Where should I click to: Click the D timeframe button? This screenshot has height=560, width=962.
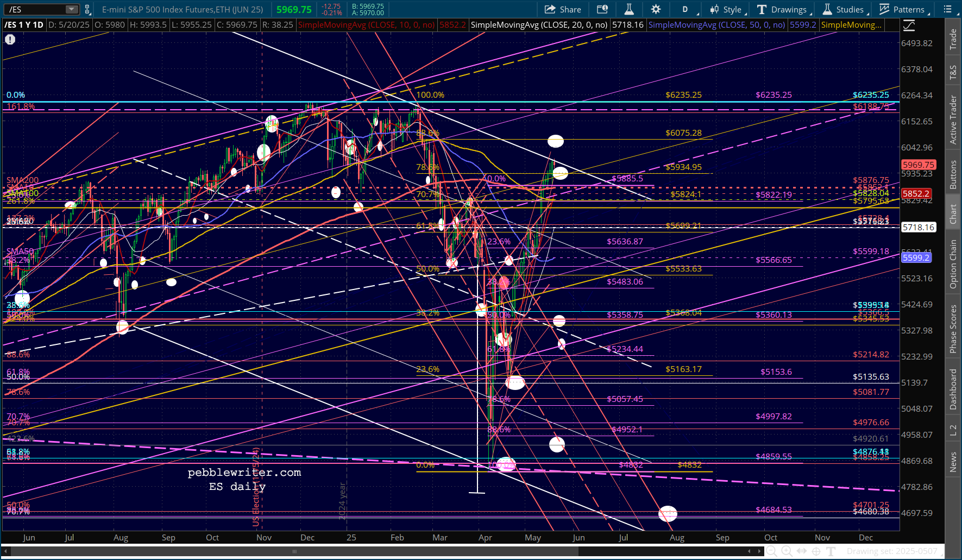pyautogui.click(x=685, y=9)
